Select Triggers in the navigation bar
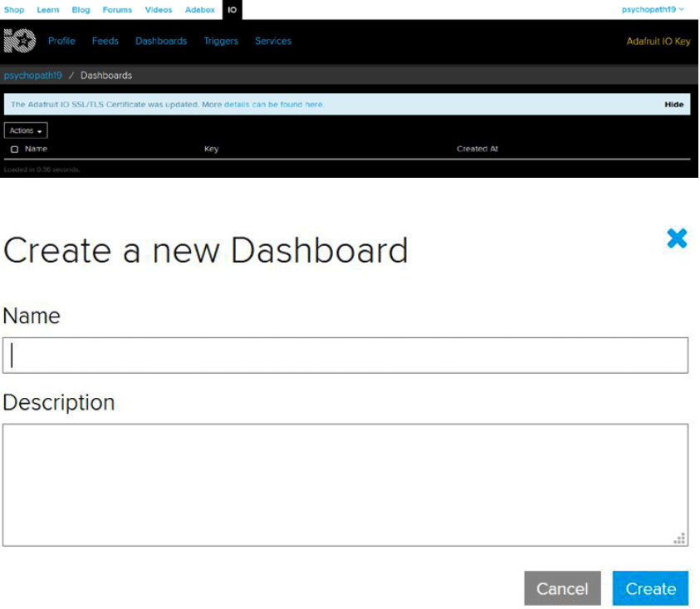 point(221,41)
